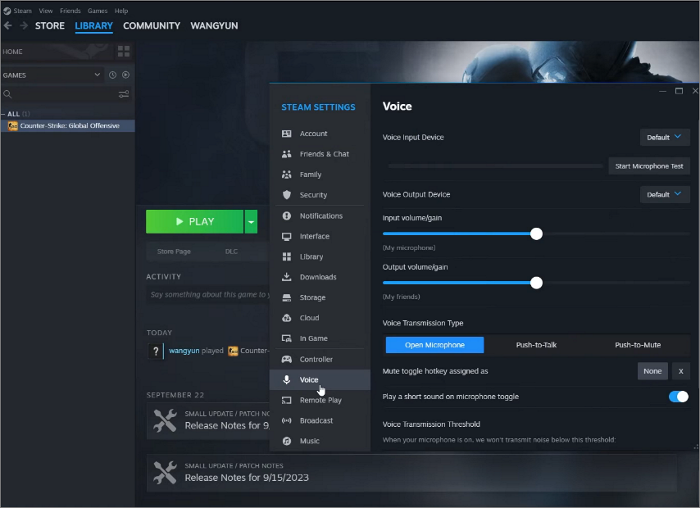Click the ready-to-play filter icon

(126, 75)
